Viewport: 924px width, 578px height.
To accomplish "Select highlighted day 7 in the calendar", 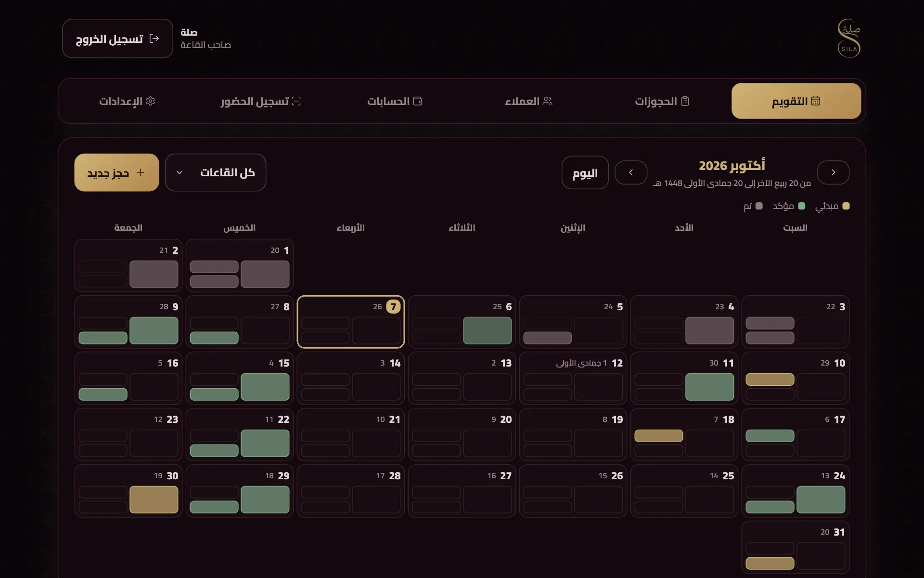I will pyautogui.click(x=351, y=322).
